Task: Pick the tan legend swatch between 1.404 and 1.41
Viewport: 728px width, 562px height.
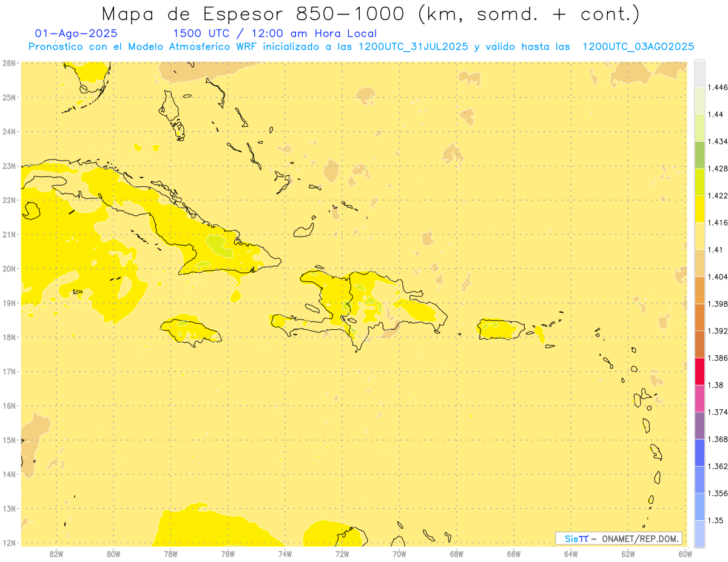Action: point(699,263)
